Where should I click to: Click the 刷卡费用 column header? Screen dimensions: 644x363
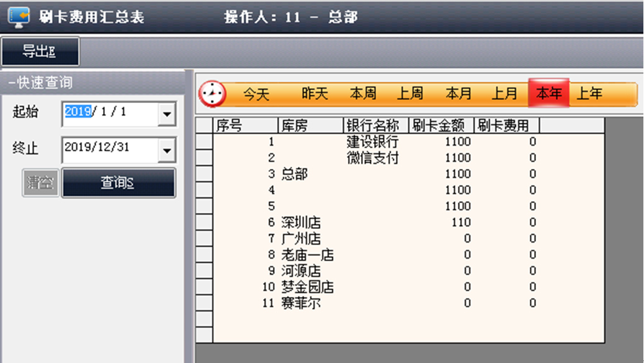click(506, 125)
